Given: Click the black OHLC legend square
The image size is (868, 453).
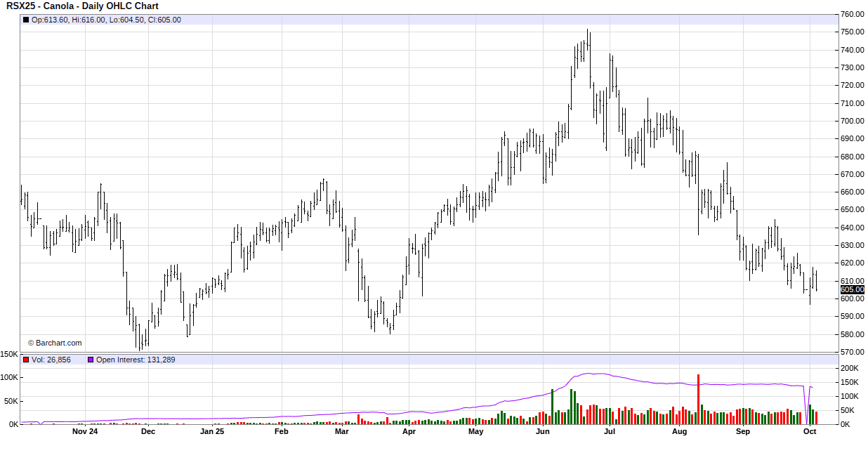Looking at the screenshot, I should [x=26, y=20].
